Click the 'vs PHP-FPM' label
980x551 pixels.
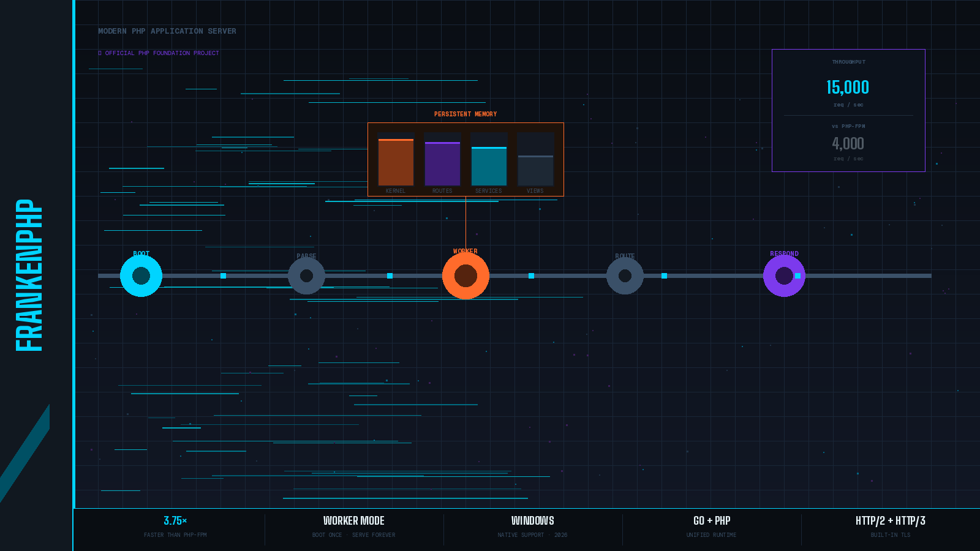pyautogui.click(x=849, y=126)
